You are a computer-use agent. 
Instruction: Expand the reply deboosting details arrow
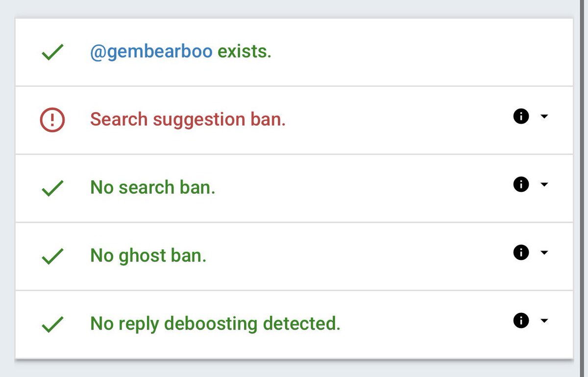[544, 321]
